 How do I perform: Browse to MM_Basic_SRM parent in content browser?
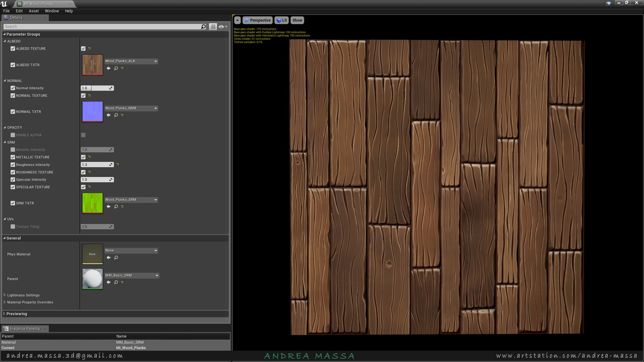(x=116, y=283)
